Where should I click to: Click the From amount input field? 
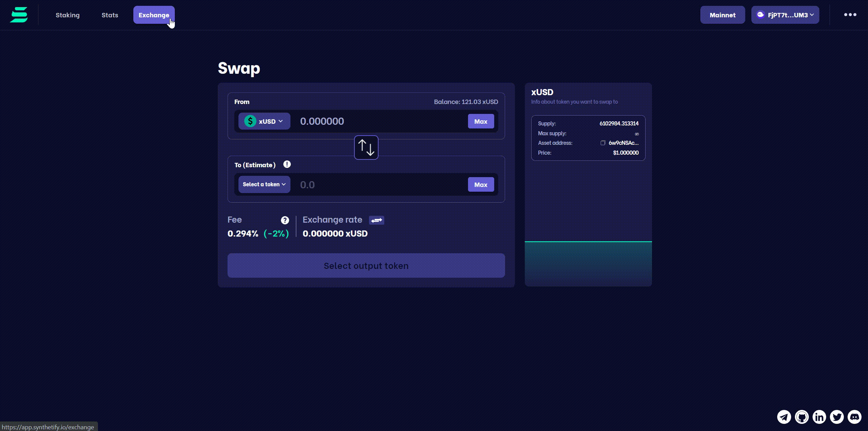click(x=378, y=121)
